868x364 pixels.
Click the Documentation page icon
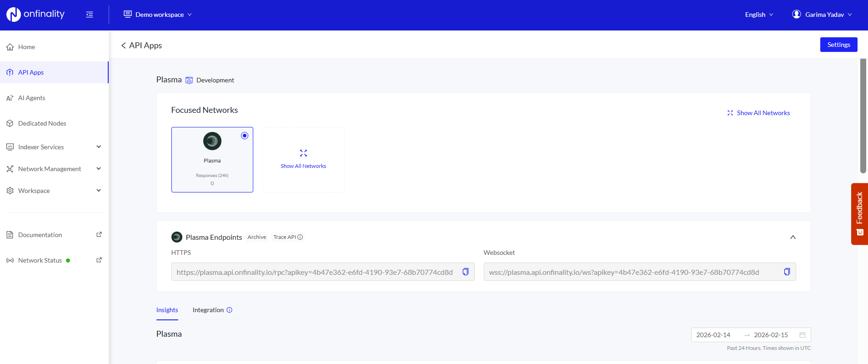coord(10,235)
